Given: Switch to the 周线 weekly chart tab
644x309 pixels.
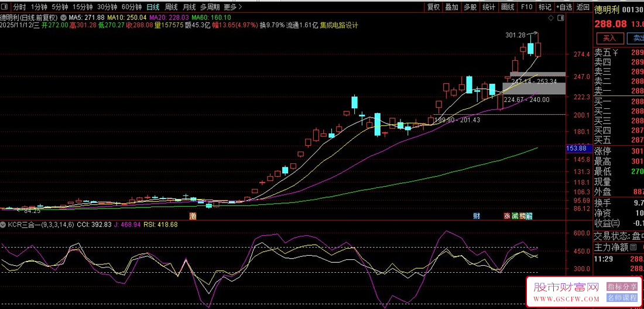Looking at the screenshot, I should point(171,7).
